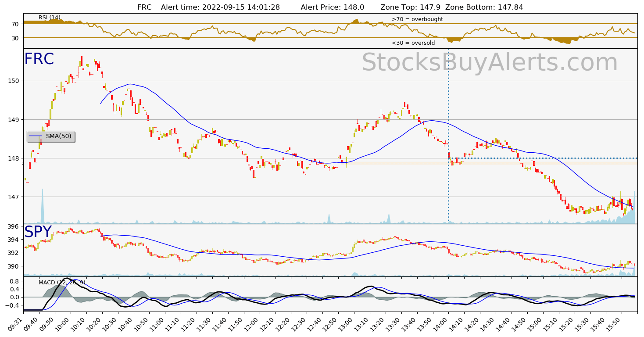Click the RSI (14) label
Image resolution: width=644 pixels, height=337 pixels.
(50, 18)
